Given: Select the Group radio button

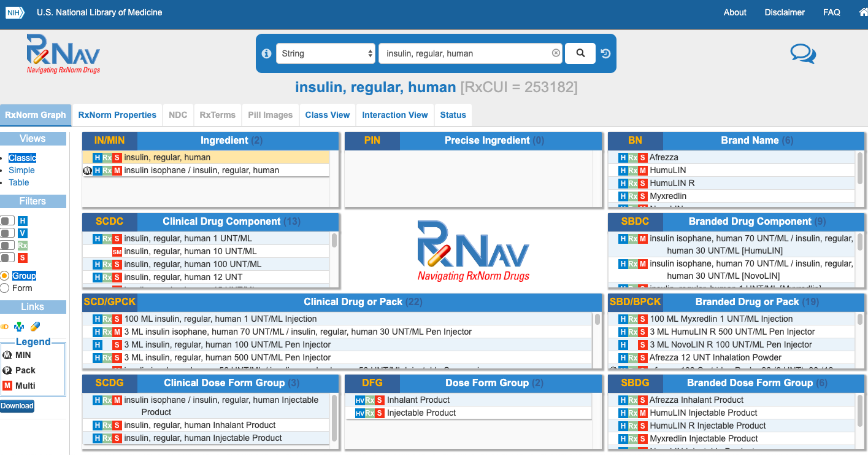Looking at the screenshot, I should [x=5, y=276].
